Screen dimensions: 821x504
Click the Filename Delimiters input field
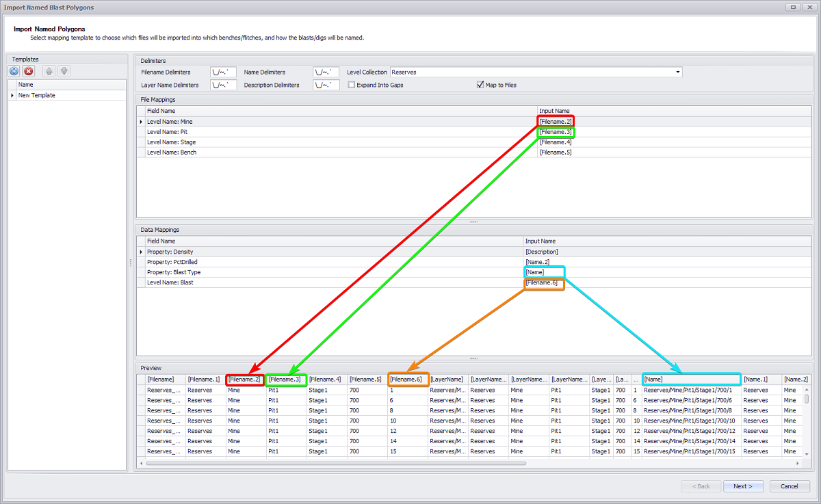(224, 72)
